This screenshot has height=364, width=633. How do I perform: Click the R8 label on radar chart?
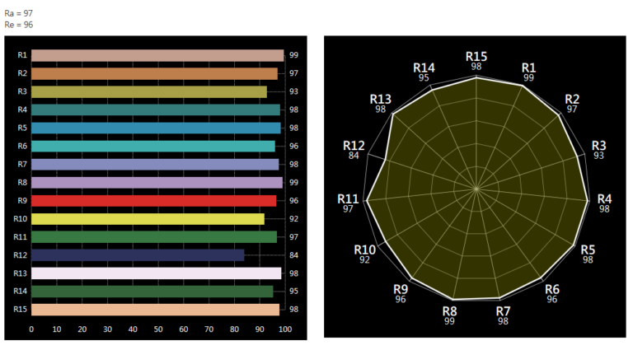pos(449,310)
